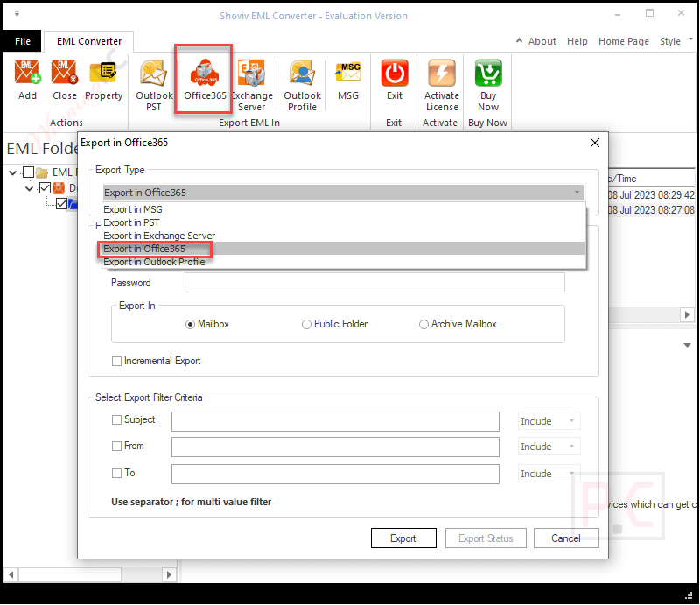The width and height of the screenshot is (700, 605).
Task: Click the Export Status button
Action: point(486,538)
